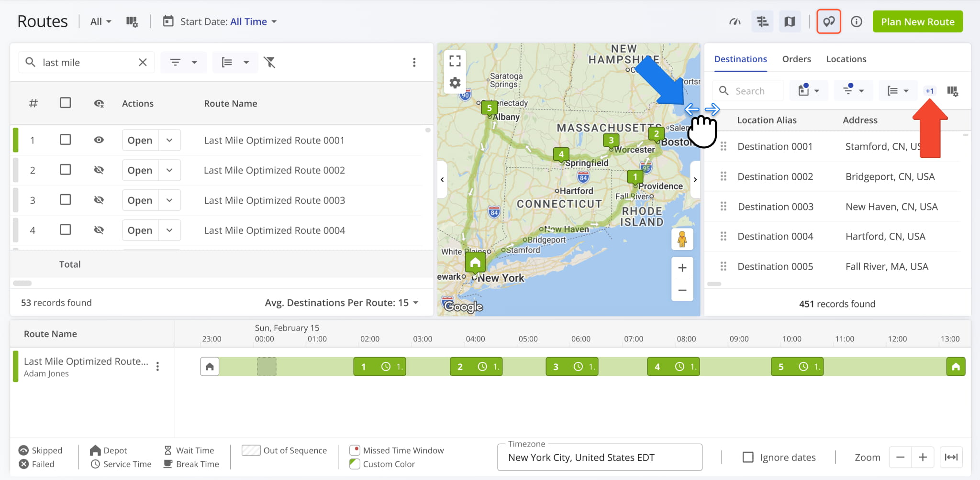This screenshot has height=480, width=980.
Task: Hide Route 0001 on map with the eye
Action: [99, 140]
